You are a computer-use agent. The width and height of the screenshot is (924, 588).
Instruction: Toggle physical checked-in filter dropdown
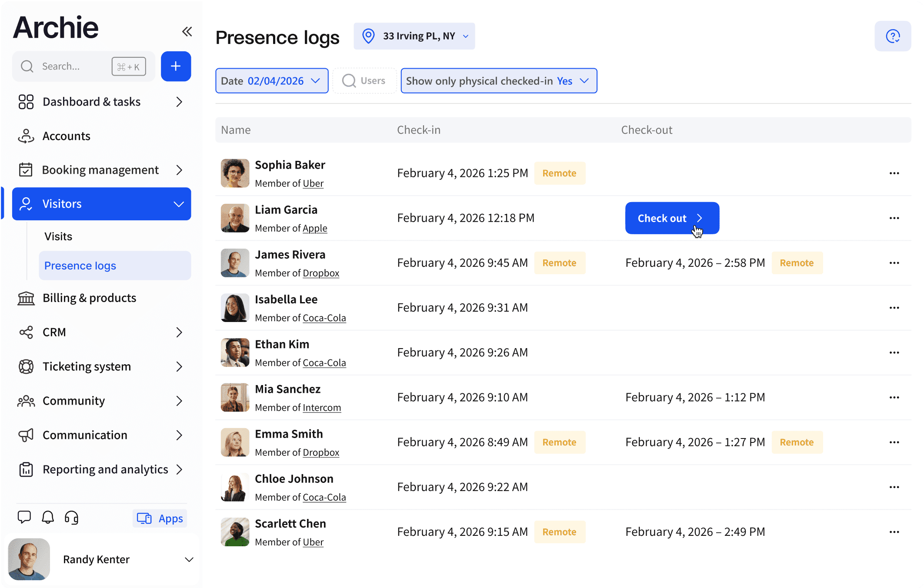click(498, 81)
